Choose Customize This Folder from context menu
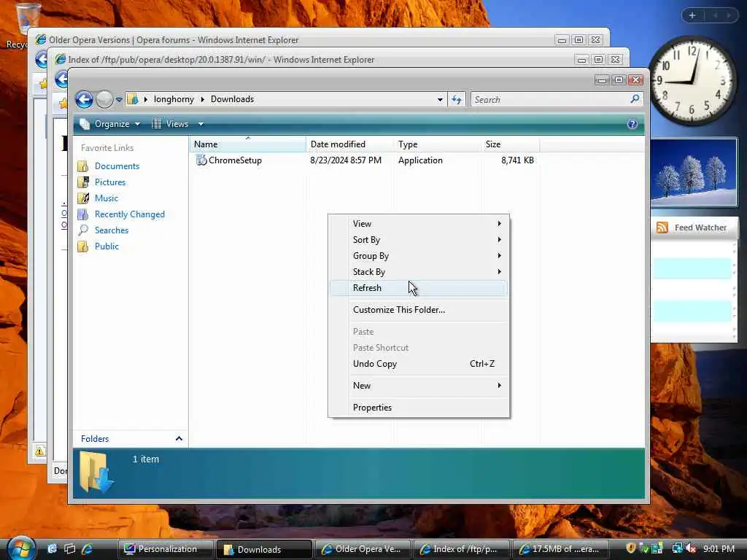747x560 pixels. click(418, 309)
